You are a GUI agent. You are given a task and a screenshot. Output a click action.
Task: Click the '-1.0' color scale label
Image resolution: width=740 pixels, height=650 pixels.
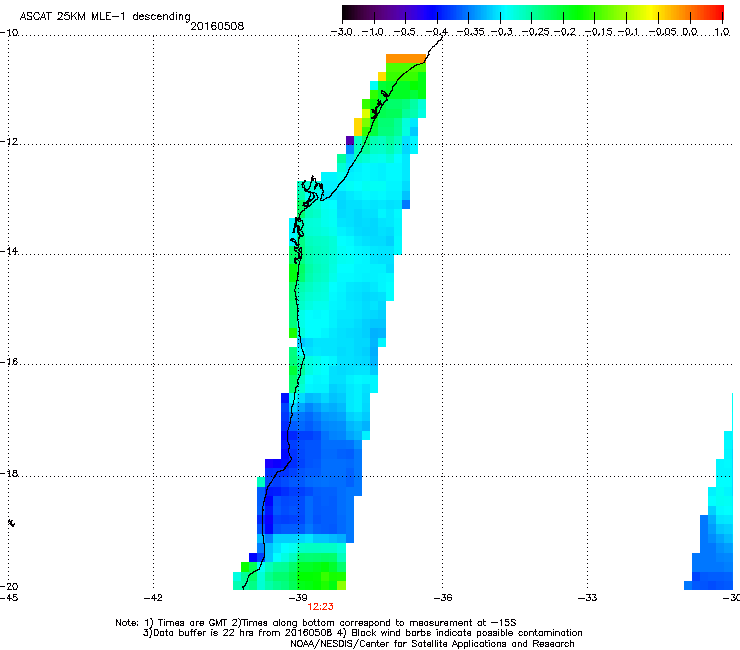tap(373, 32)
